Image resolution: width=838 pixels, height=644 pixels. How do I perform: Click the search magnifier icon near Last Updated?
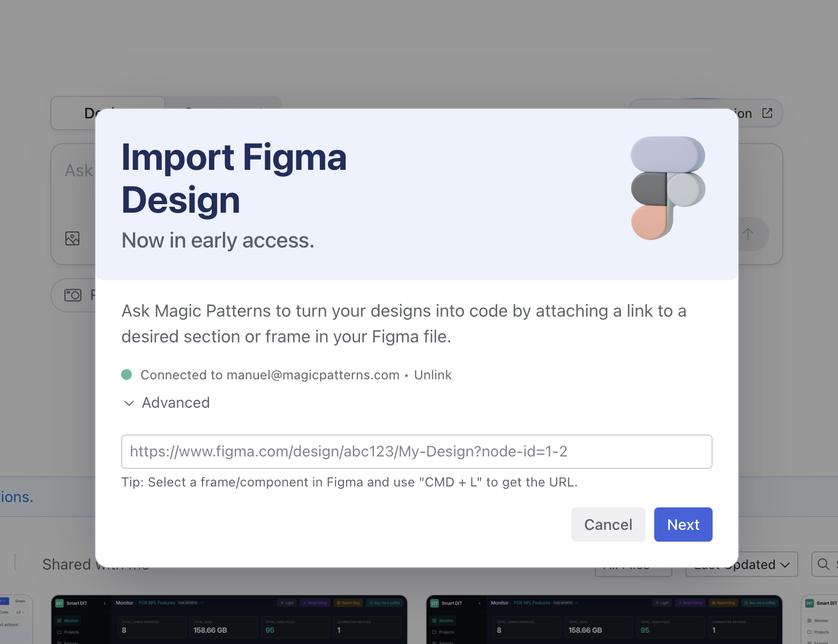824,564
